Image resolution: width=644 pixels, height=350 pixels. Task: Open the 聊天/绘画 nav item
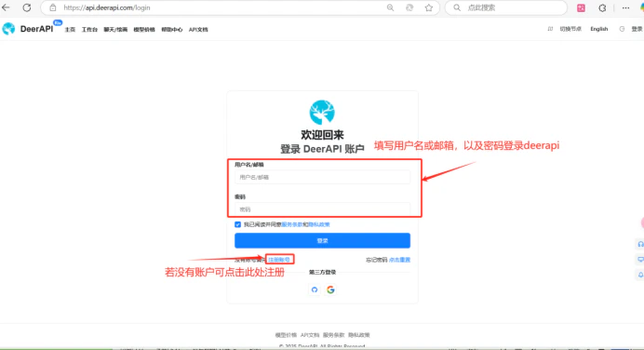115,30
